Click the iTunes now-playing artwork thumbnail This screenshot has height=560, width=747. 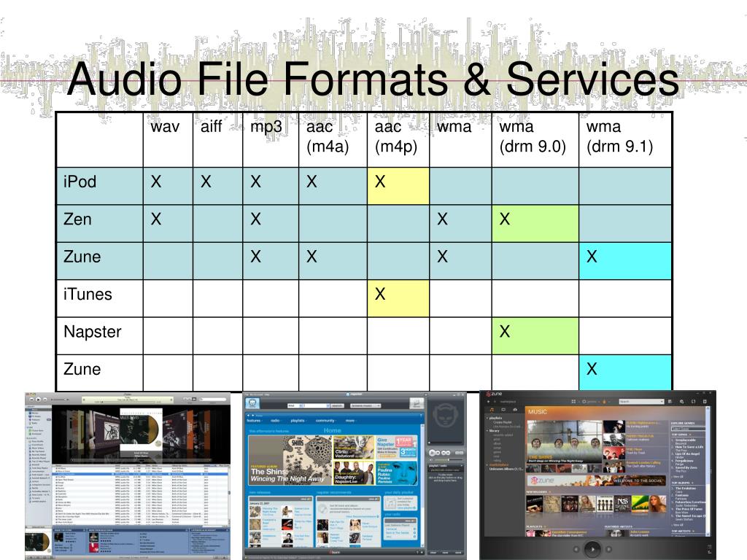[37, 542]
